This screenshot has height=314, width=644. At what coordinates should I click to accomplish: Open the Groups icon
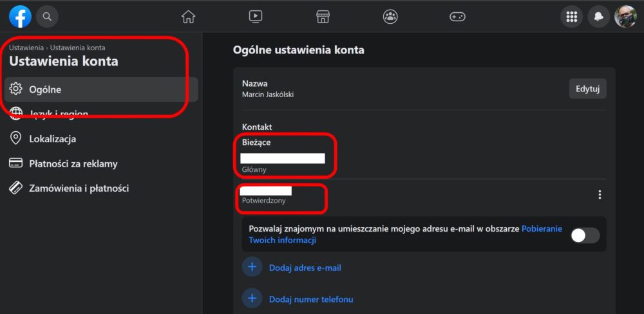click(x=390, y=17)
